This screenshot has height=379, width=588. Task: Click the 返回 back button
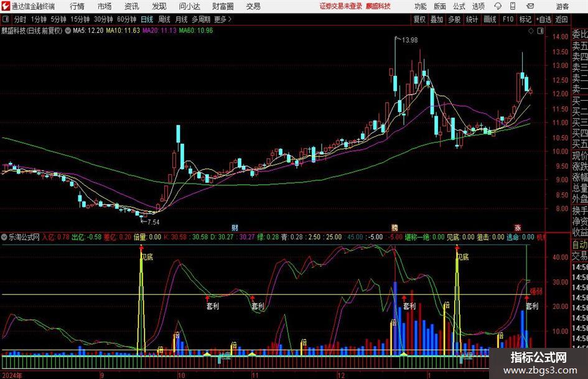[561, 19]
